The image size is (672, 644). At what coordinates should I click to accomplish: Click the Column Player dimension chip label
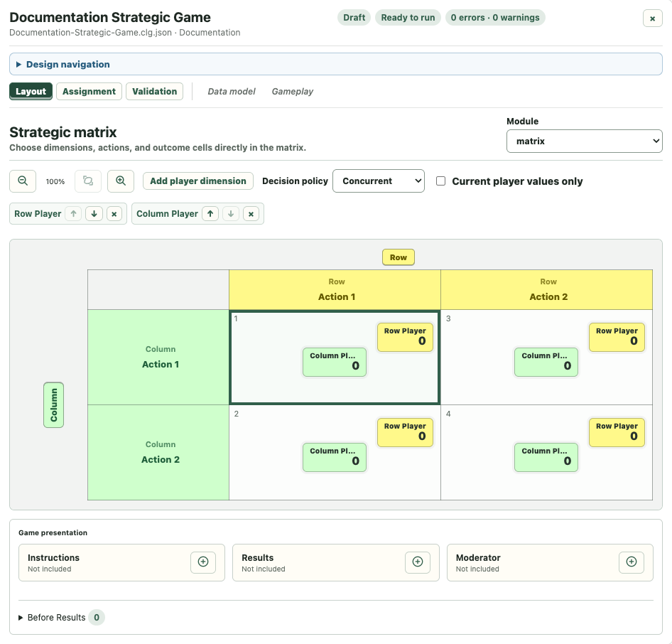(x=167, y=213)
